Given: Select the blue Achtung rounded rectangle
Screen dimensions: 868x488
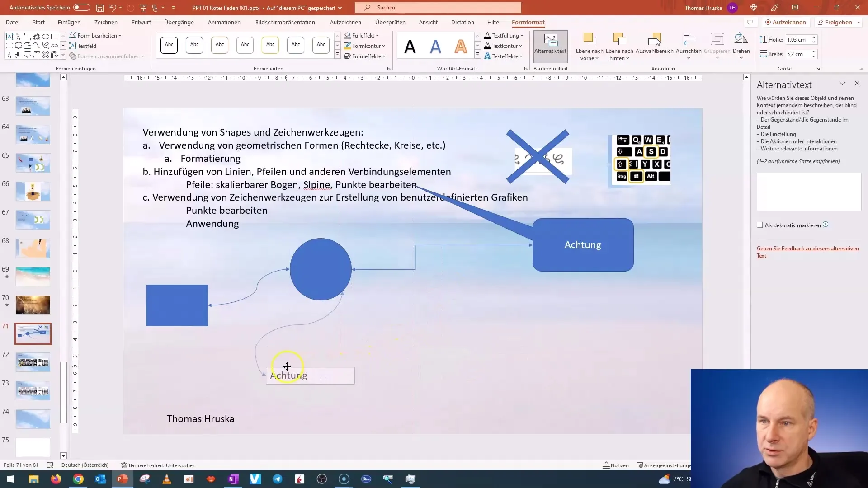Looking at the screenshot, I should (x=583, y=245).
